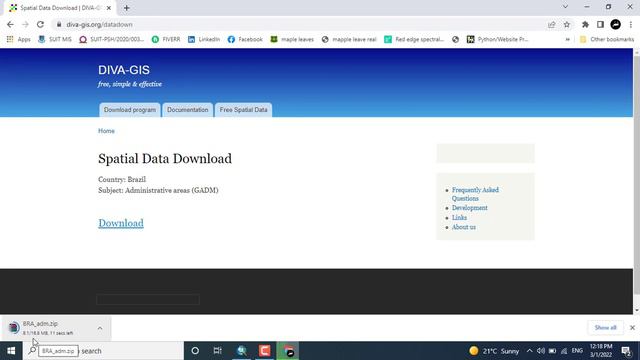Viewport: 640px width, 360px height.
Task: Open the LinkedIn bookmark
Action: click(x=204, y=39)
